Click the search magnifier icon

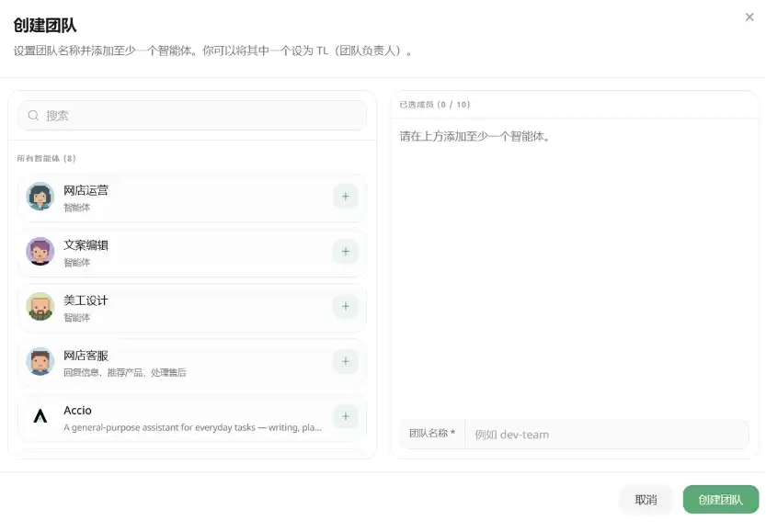point(33,115)
